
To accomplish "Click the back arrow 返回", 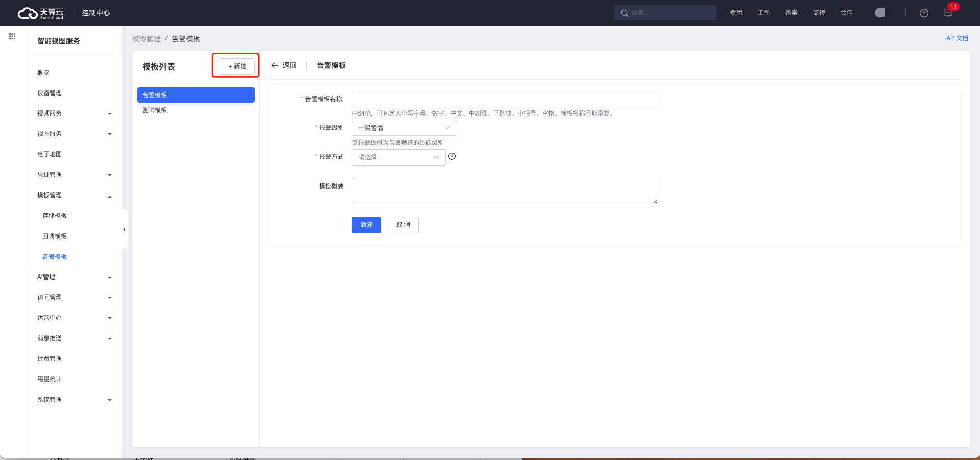I will [x=283, y=65].
